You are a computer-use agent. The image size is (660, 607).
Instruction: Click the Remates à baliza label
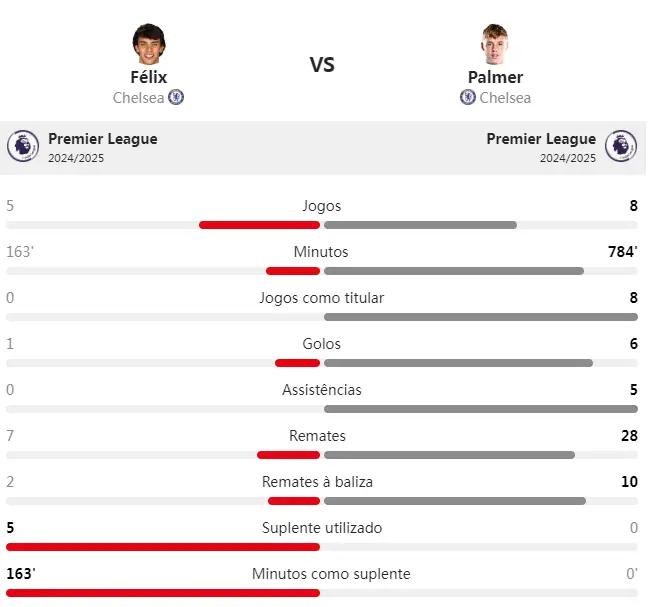[317, 482]
